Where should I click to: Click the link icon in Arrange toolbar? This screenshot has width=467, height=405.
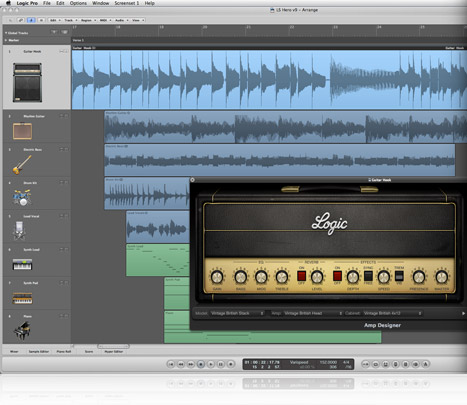click(x=21, y=20)
